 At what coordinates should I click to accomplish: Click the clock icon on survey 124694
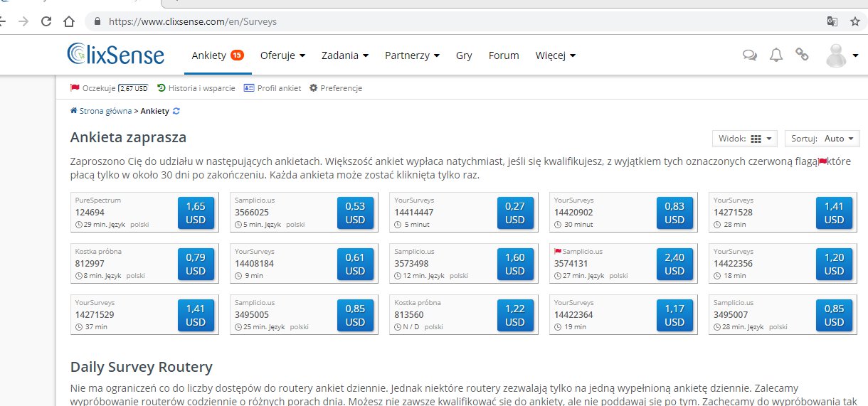coord(78,225)
